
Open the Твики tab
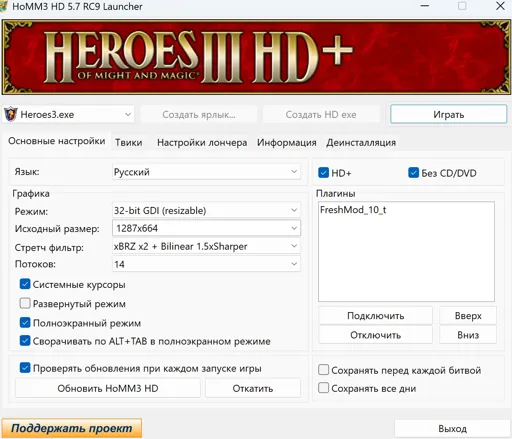[129, 143]
